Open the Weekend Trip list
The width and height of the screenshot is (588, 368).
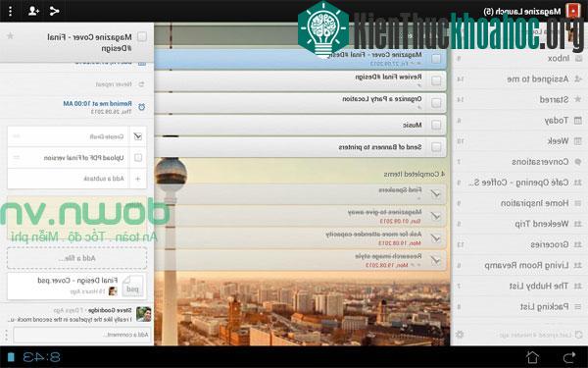(519, 224)
